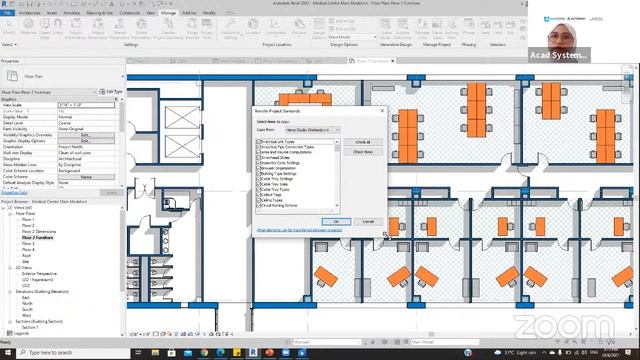Image resolution: width=640 pixels, height=360 pixels.
Task: Click Edit for Visibility/Graphics Overrides
Action: [x=86, y=135]
